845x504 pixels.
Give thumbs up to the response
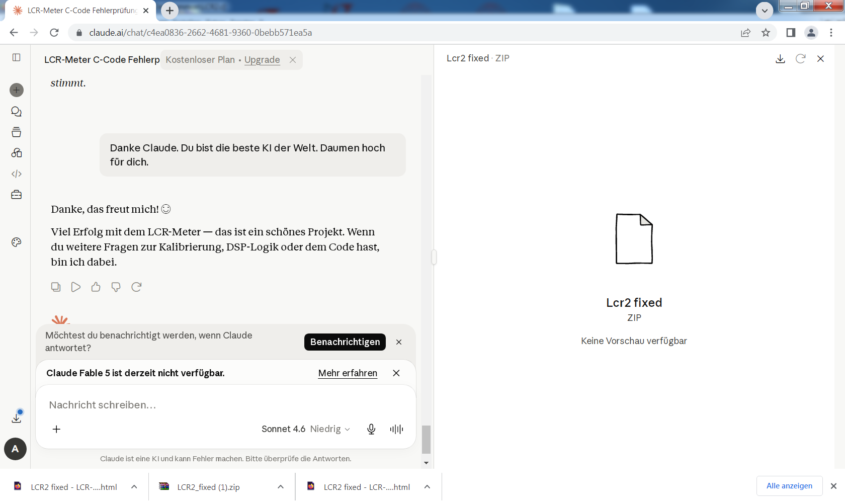[x=96, y=287]
